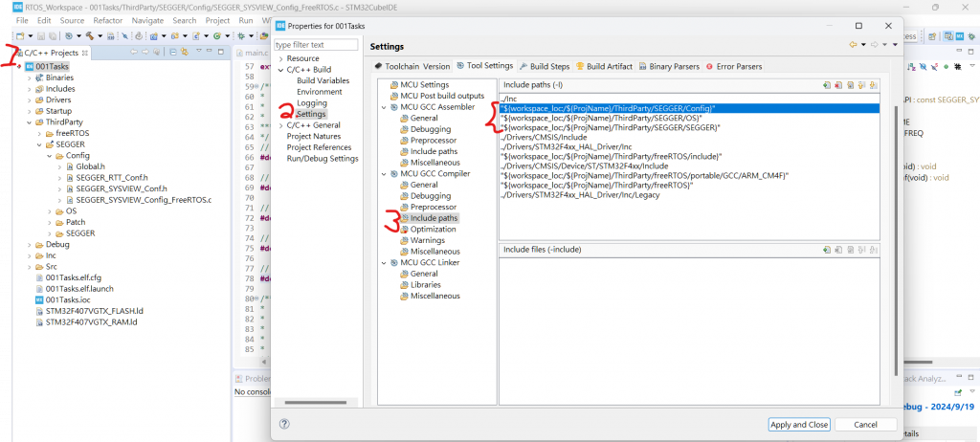
Task: Click the Debug bug icon in main toolbar
Action: [x=241, y=36]
